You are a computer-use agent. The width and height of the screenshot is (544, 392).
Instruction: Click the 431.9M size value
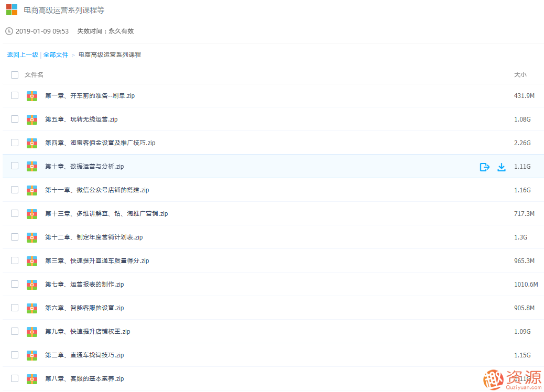pos(524,96)
